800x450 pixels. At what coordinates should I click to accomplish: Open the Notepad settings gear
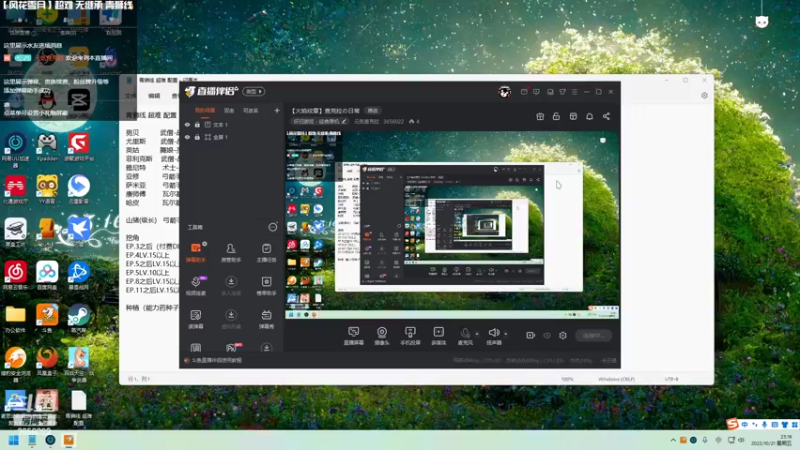[x=704, y=95]
